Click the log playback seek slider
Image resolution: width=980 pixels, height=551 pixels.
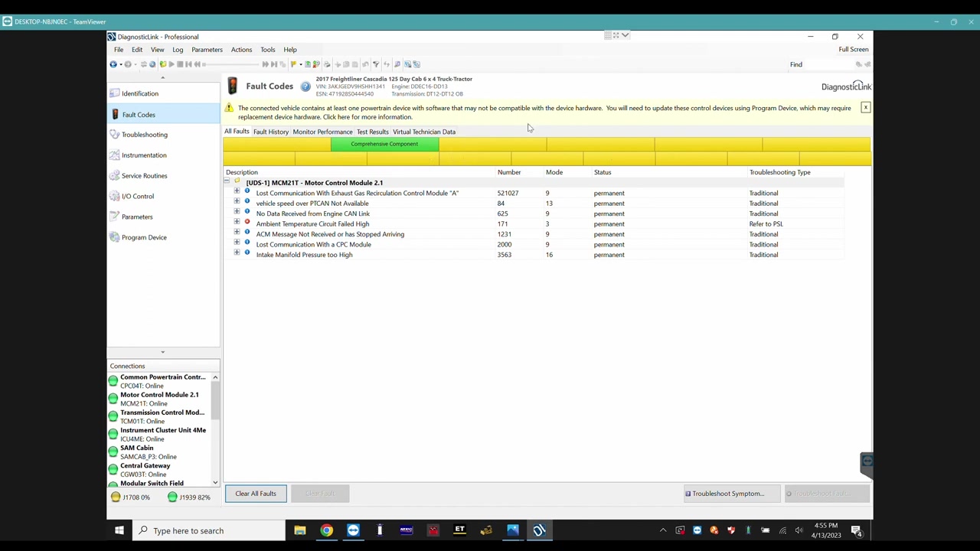pos(231,64)
